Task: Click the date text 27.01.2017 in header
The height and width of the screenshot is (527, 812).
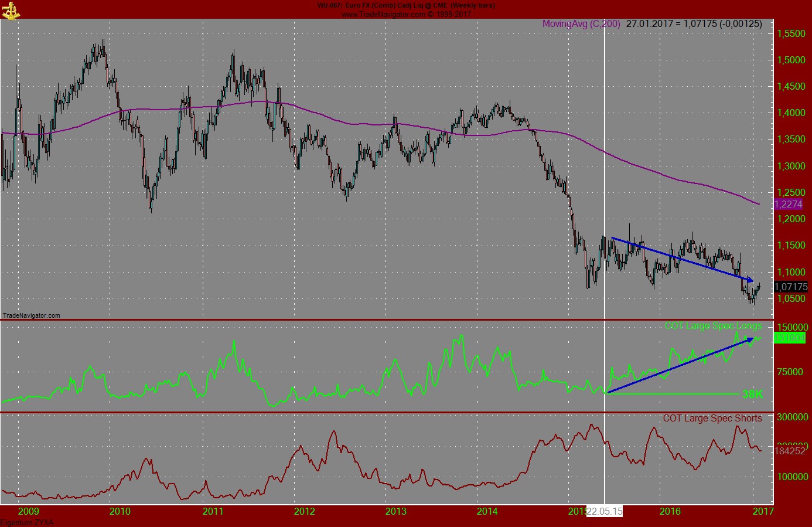Action: [x=649, y=25]
